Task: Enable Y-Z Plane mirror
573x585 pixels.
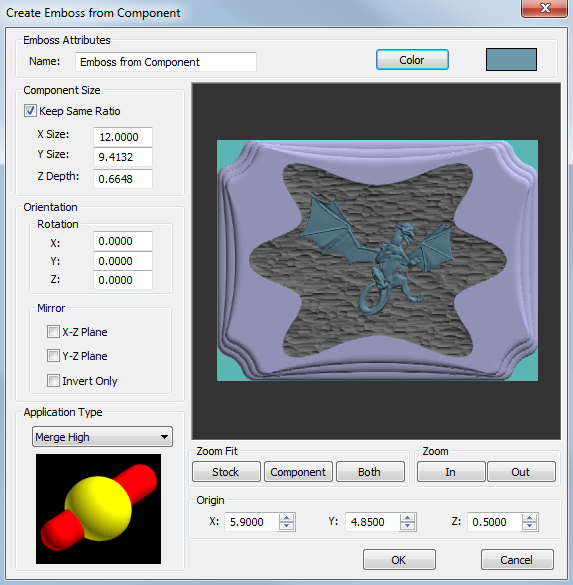Action: tap(53, 356)
